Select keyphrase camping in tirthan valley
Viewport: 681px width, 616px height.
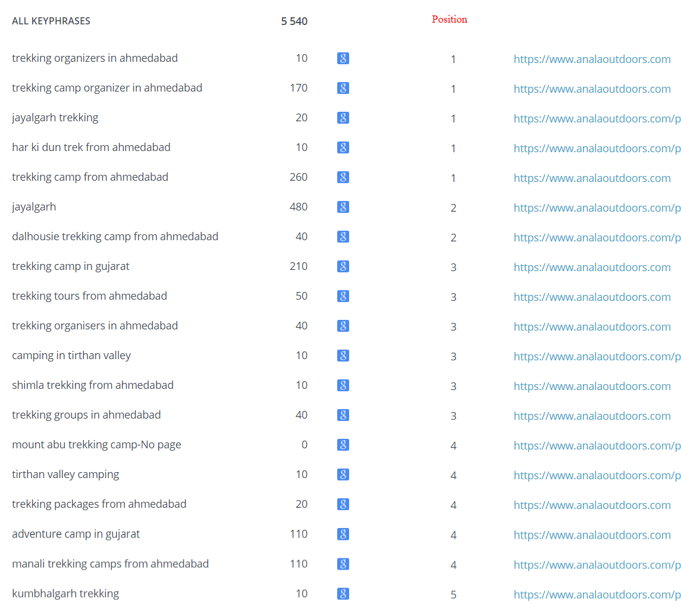click(x=71, y=356)
